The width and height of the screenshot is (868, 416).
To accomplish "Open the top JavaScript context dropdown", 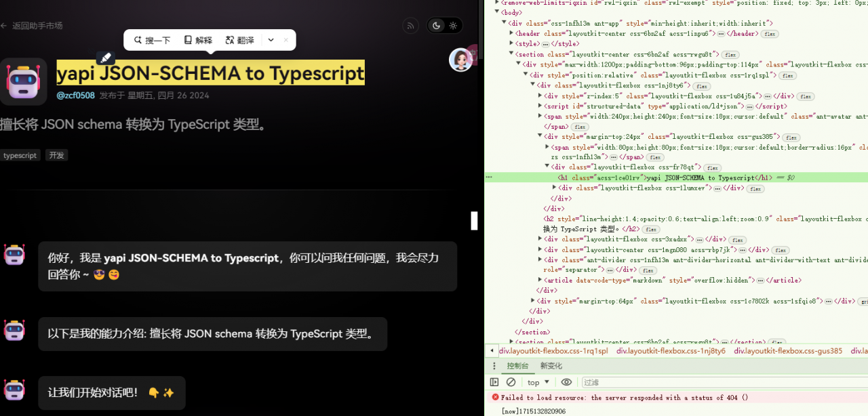I will (x=538, y=382).
